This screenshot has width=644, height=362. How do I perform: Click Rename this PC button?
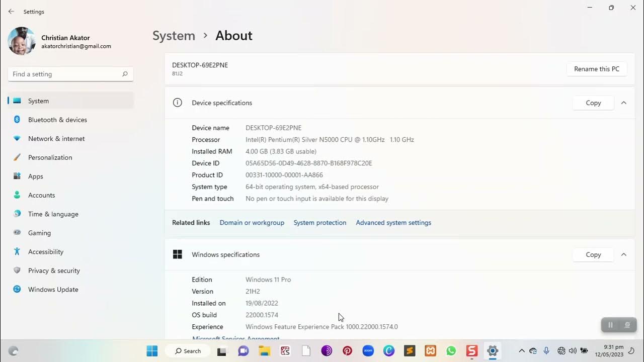(597, 69)
